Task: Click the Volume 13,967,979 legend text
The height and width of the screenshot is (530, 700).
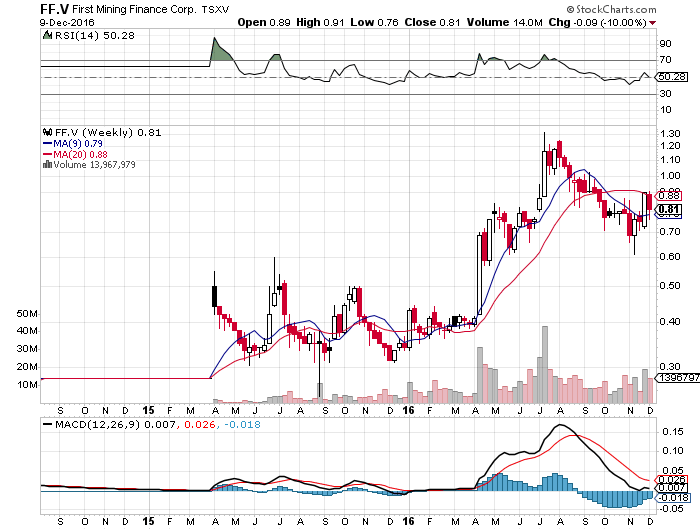Action: [x=94, y=165]
